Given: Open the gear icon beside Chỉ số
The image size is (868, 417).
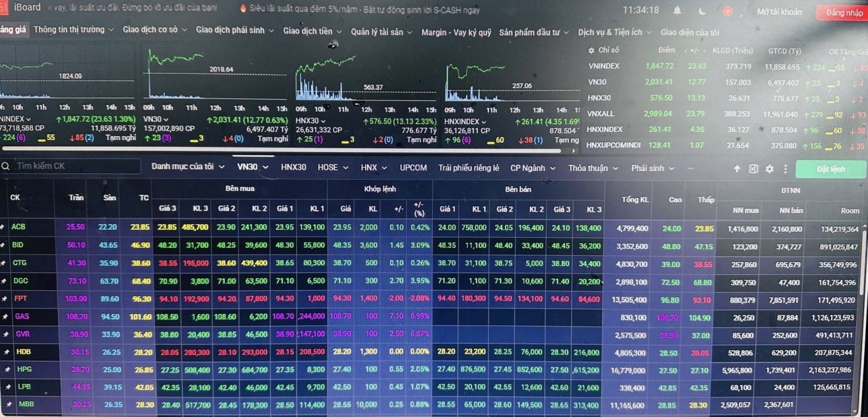Looking at the screenshot, I should (x=591, y=50).
